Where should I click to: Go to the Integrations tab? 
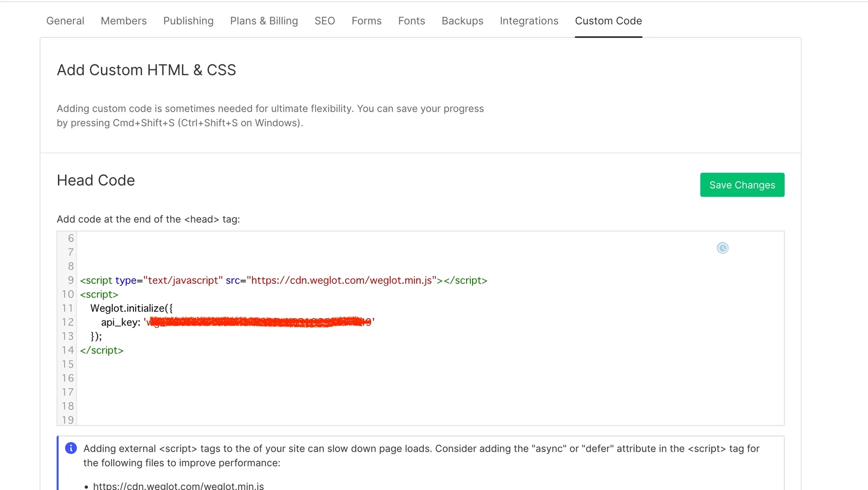click(x=529, y=21)
